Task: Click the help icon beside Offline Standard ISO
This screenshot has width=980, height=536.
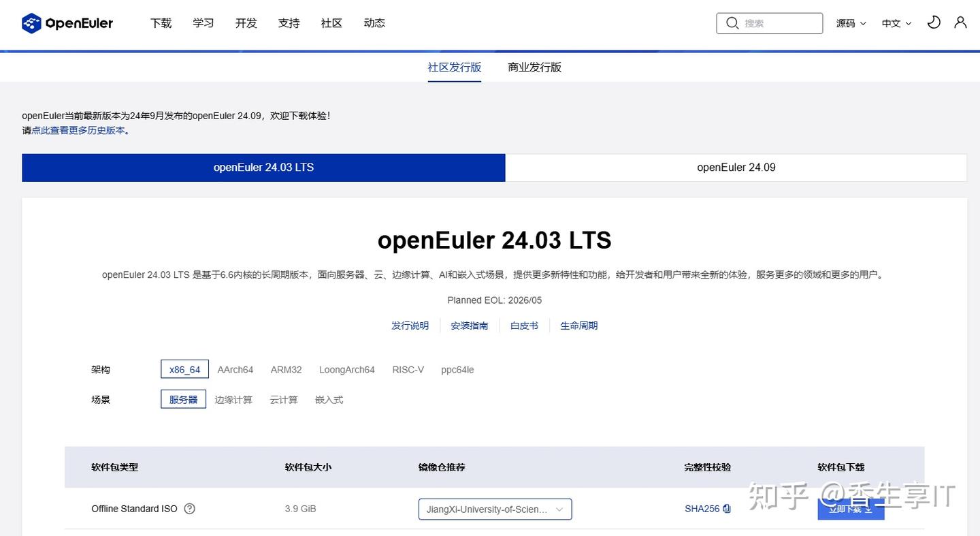Action: 189,508
